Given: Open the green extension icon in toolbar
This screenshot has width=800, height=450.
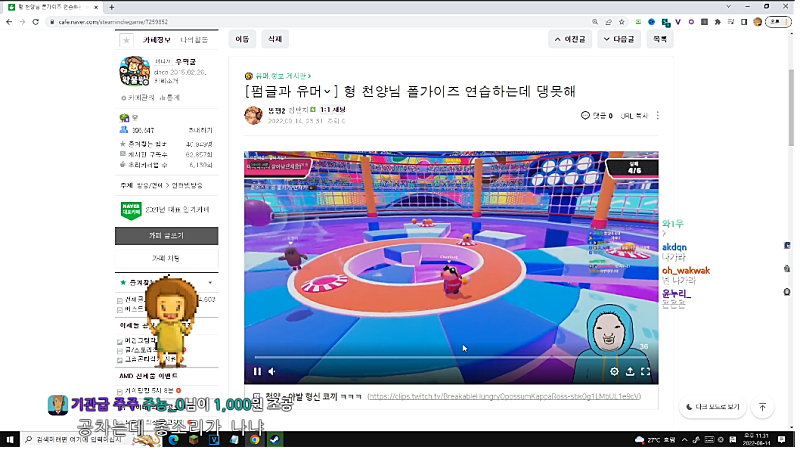Looking at the screenshot, I should coord(638,22).
